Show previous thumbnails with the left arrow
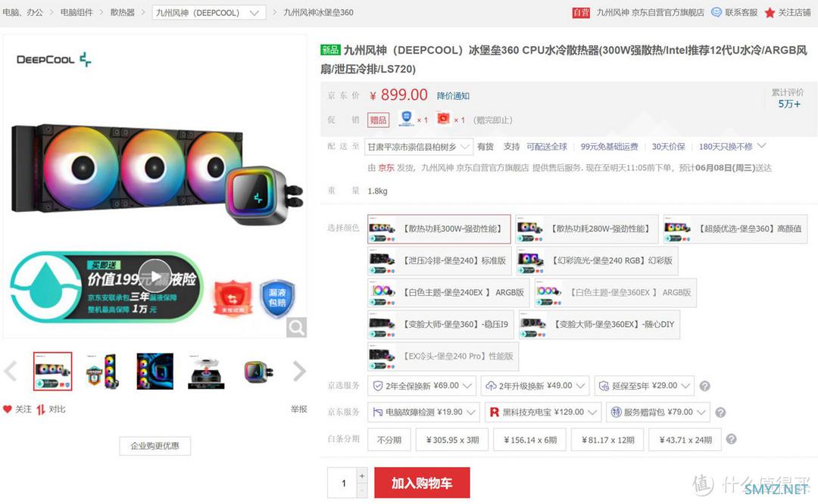 click(11, 371)
